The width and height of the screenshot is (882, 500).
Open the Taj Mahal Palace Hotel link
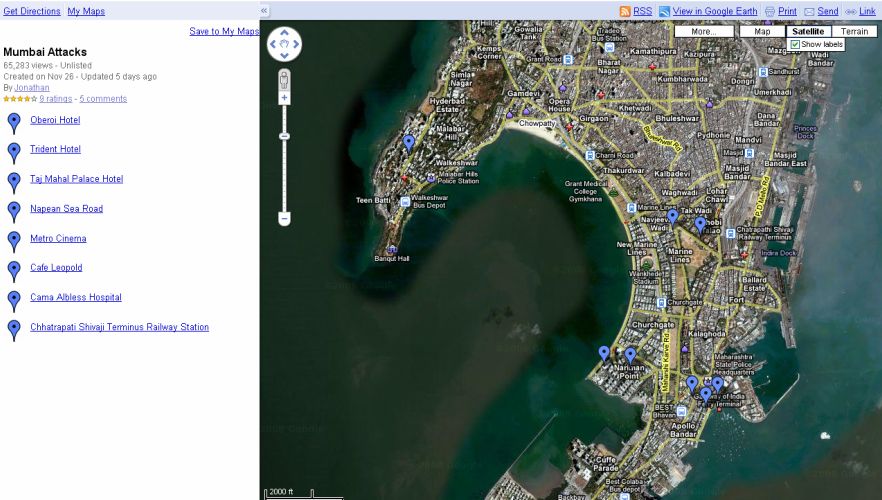76,179
